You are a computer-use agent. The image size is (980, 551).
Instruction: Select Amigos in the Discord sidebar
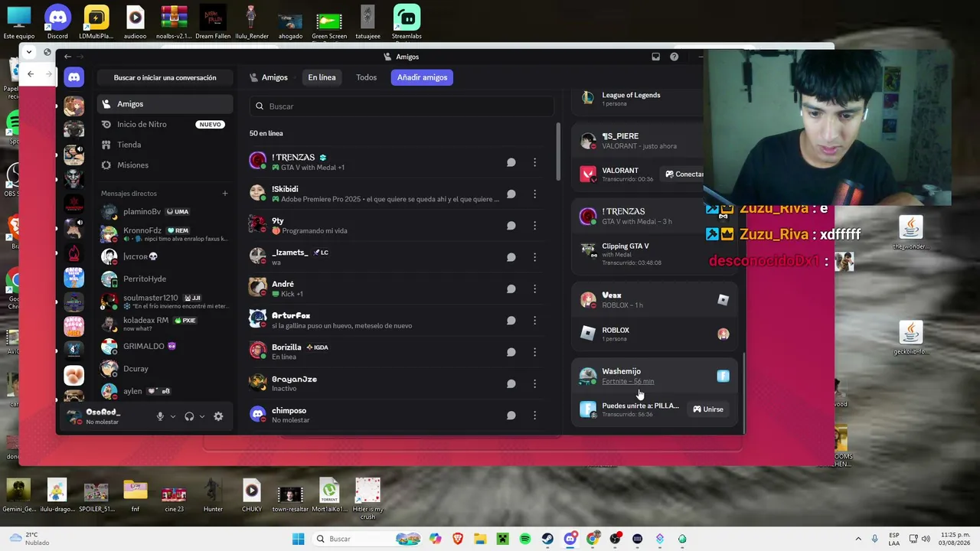pyautogui.click(x=165, y=104)
